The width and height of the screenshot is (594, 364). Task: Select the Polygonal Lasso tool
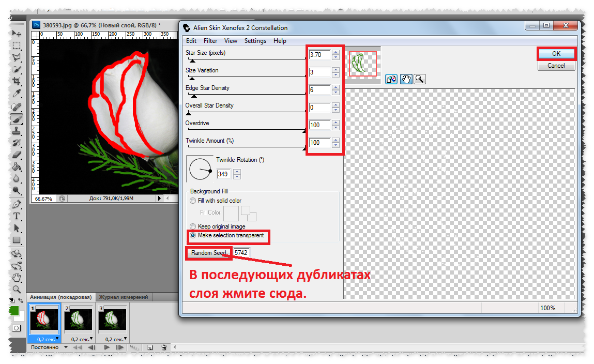click(x=17, y=57)
